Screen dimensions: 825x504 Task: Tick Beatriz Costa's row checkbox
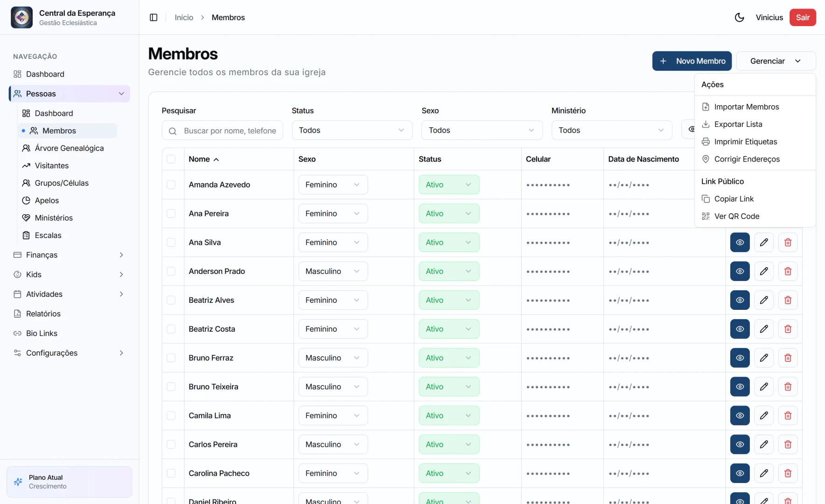click(171, 329)
